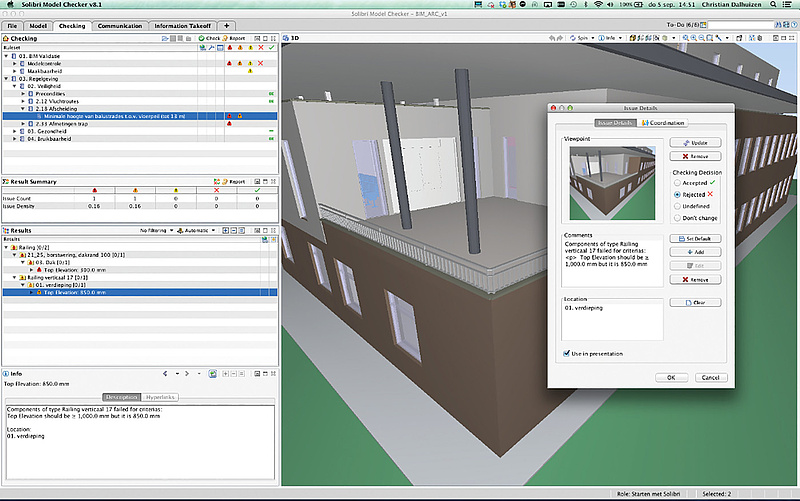Run Check in the Checking panel
800x501 pixels.
(209, 38)
